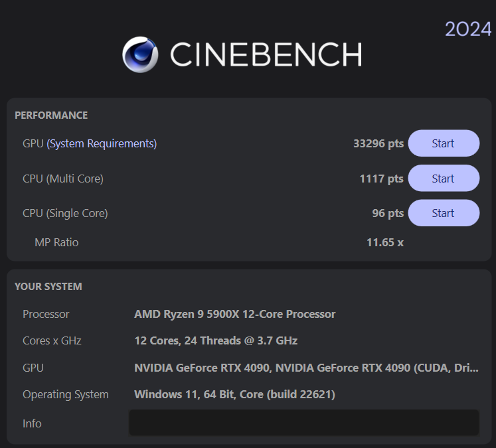The image size is (496, 448).
Task: Click the CINEBENCH title text
Action: pos(266,54)
